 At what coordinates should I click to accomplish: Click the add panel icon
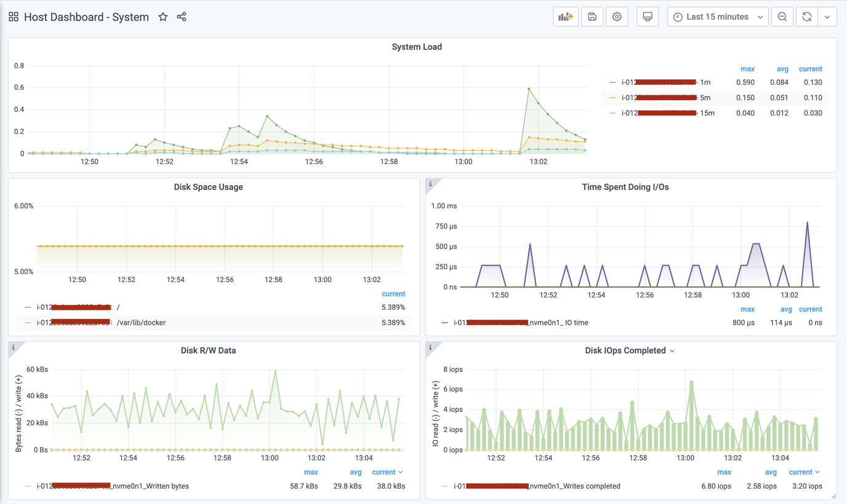(565, 17)
